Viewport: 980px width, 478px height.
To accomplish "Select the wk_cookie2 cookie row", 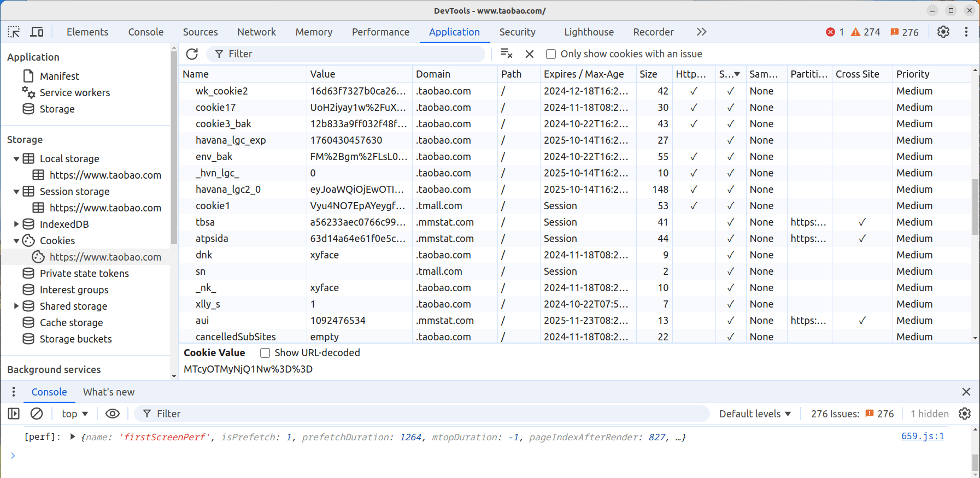I will pyautogui.click(x=576, y=91).
